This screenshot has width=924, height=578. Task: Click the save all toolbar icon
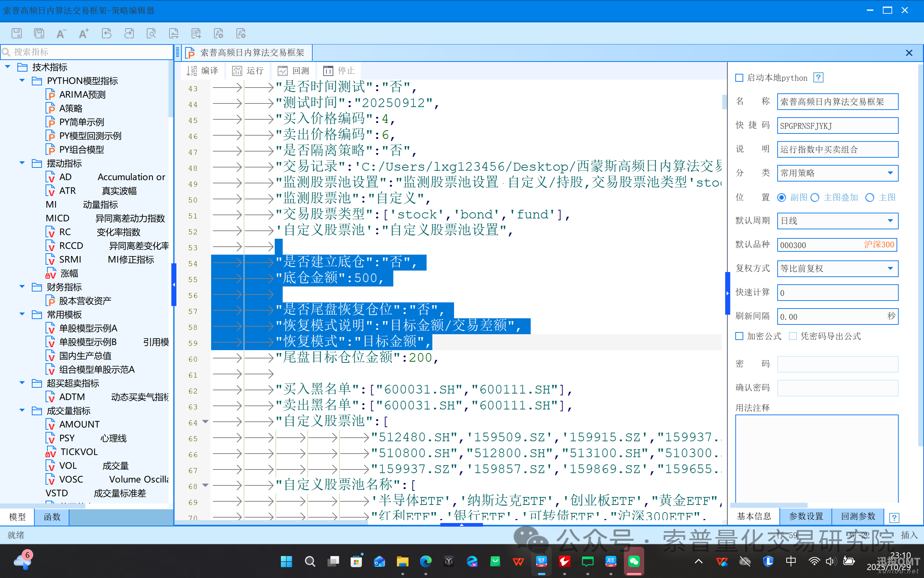pyautogui.click(x=39, y=33)
